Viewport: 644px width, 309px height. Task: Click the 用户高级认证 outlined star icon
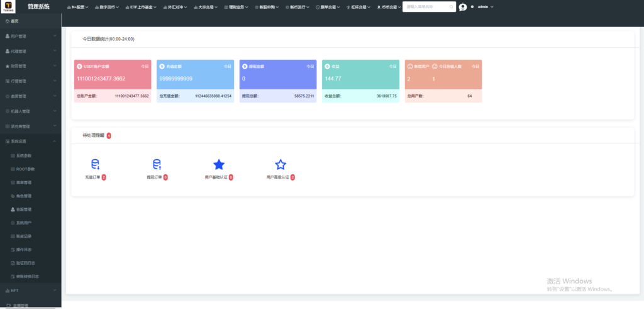pos(280,165)
